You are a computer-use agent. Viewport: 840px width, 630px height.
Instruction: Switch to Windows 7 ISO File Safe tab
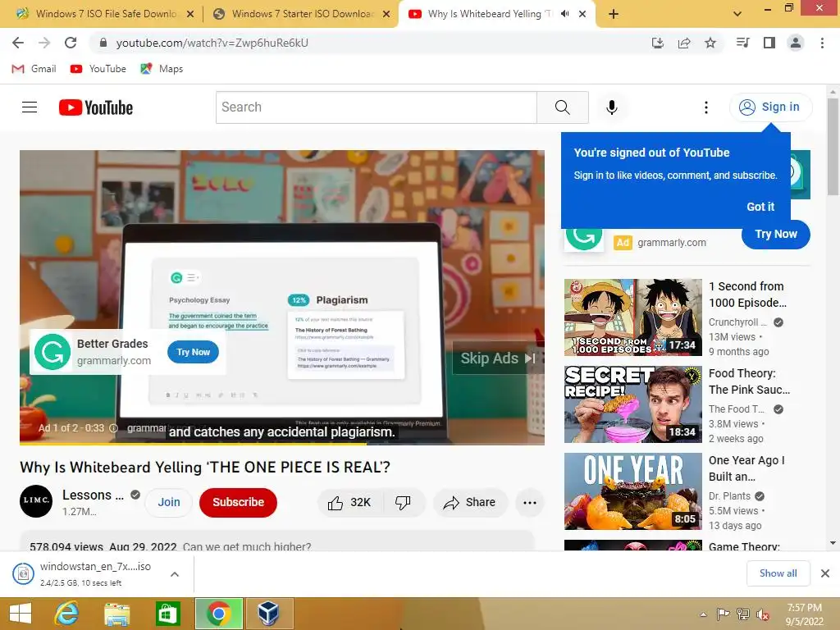pos(106,14)
